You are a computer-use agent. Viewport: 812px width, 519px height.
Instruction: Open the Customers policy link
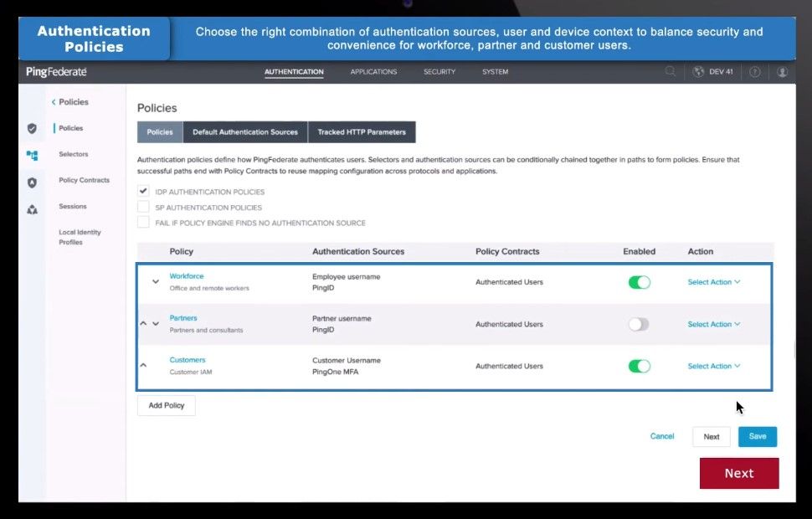188,360
